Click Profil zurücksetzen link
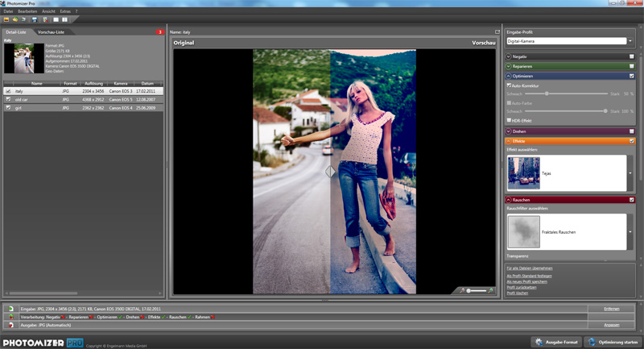This screenshot has height=349, width=644. tap(522, 287)
